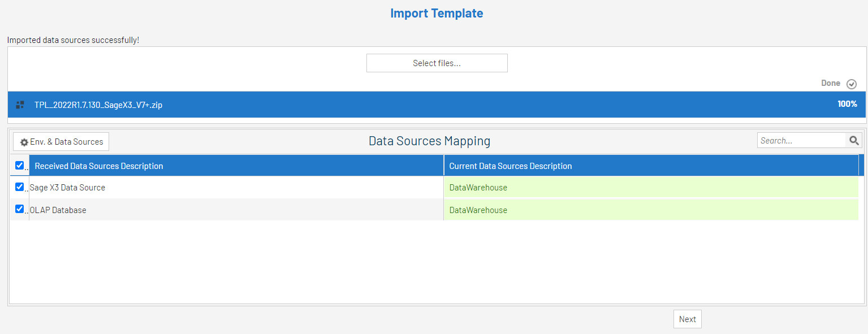Toggle the select-all checkbox in table header

click(x=20, y=166)
